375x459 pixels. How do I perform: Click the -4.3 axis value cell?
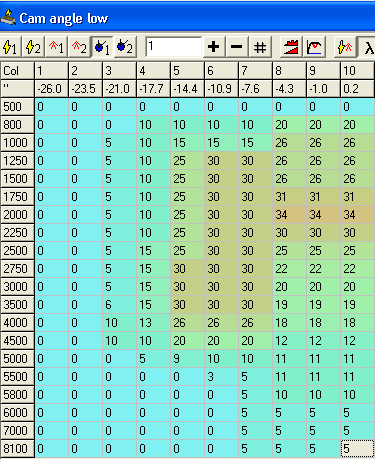[x=290, y=89]
